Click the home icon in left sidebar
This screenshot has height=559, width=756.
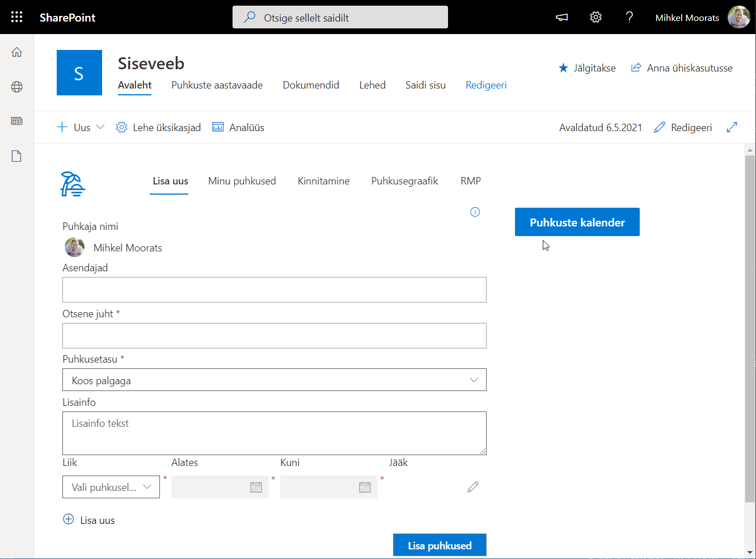(x=17, y=52)
